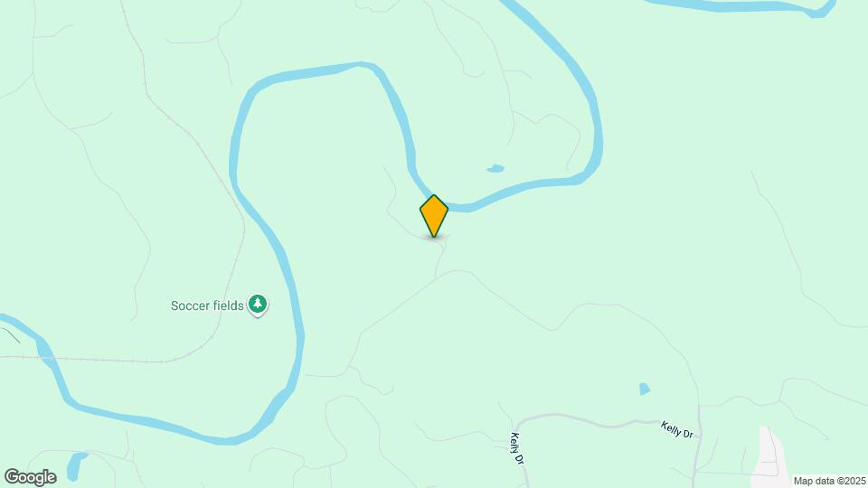Click the vertical Kelly Dr label at bottom
868x488 pixels.
tap(516, 449)
